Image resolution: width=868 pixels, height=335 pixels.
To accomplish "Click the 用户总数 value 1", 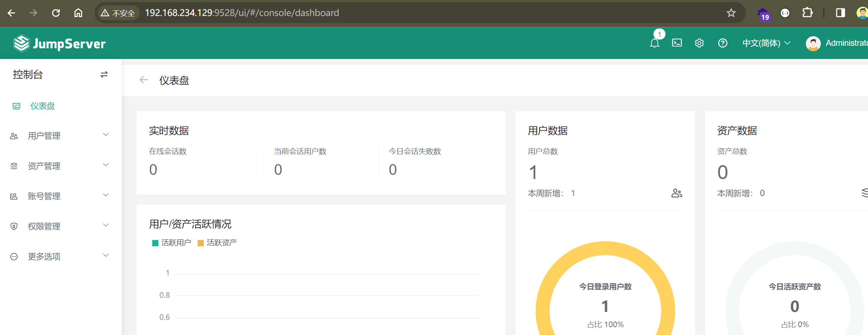I will click(533, 173).
